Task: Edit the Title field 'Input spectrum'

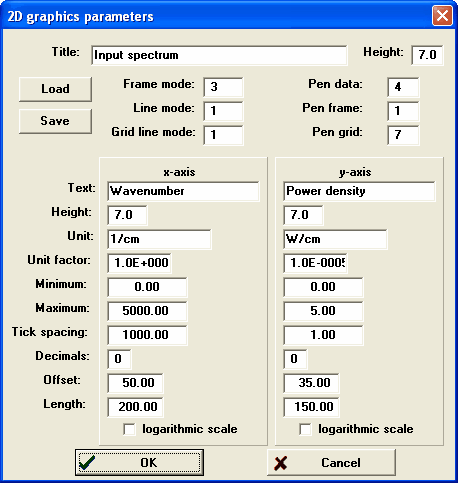Action: [x=219, y=55]
